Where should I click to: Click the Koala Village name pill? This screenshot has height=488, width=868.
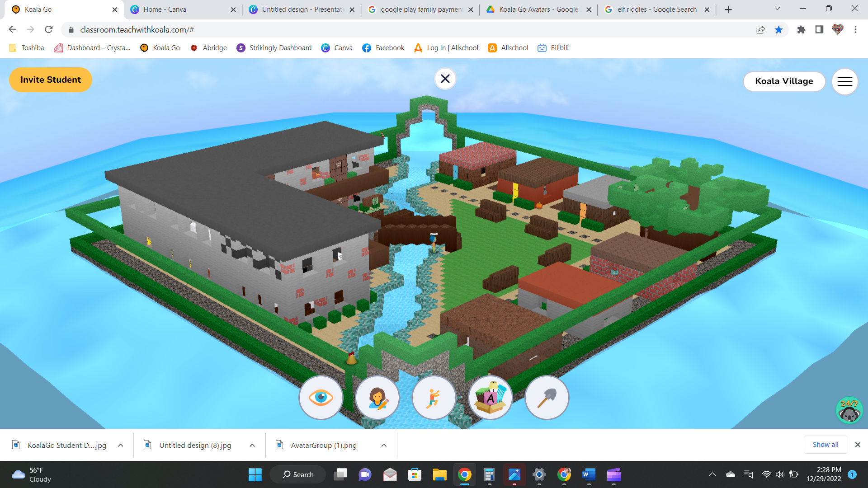tap(784, 81)
